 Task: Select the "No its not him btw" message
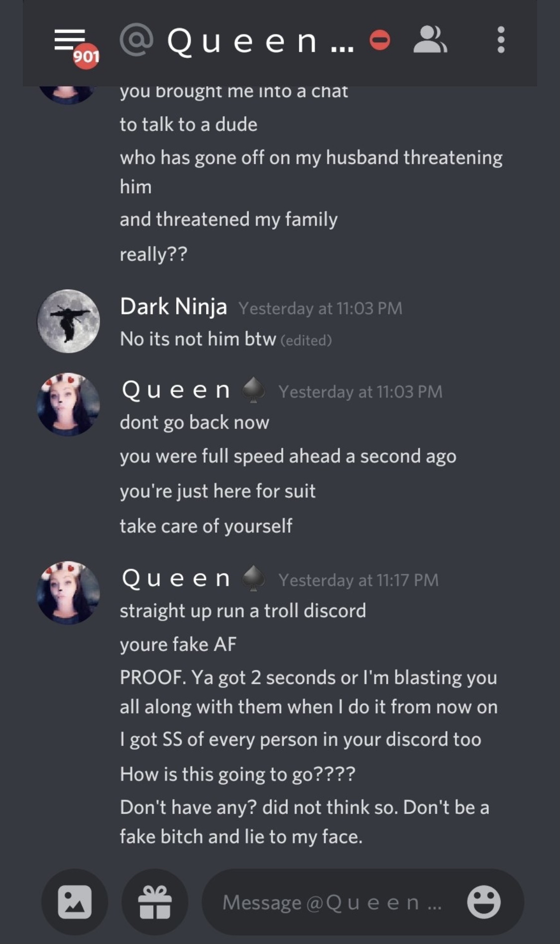[198, 339]
